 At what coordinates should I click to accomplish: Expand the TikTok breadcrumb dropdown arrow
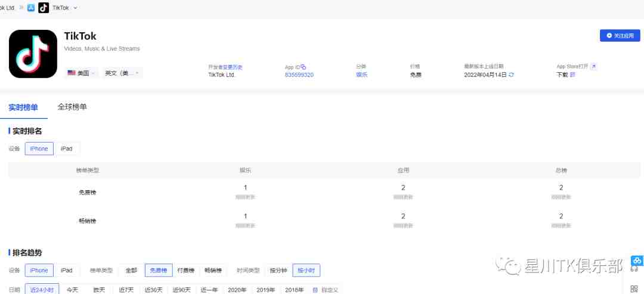pos(76,8)
